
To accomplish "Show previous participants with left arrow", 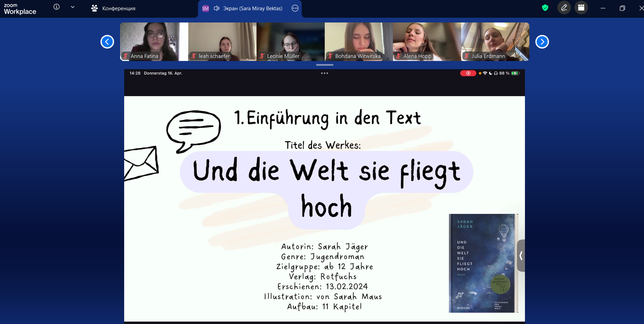I will 107,42.
